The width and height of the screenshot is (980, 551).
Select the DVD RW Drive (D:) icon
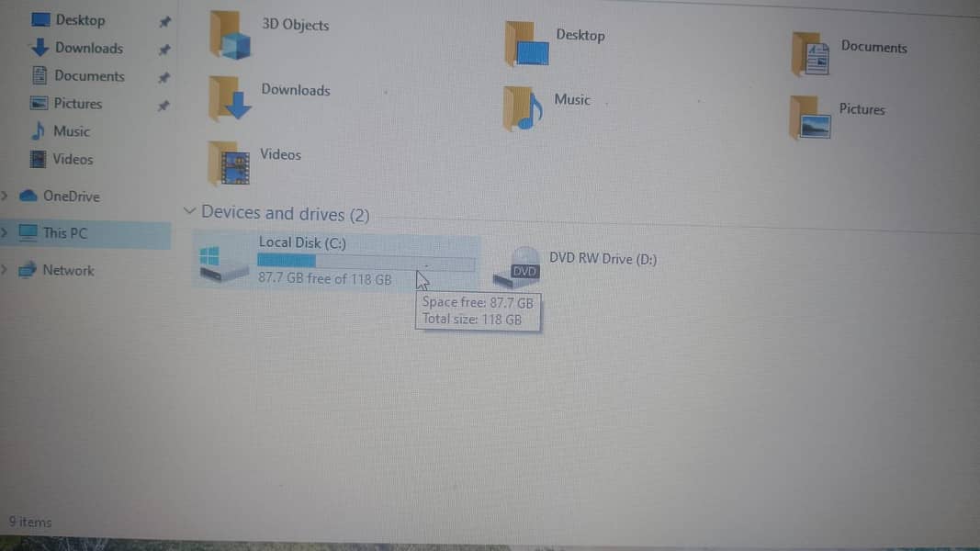(517, 267)
